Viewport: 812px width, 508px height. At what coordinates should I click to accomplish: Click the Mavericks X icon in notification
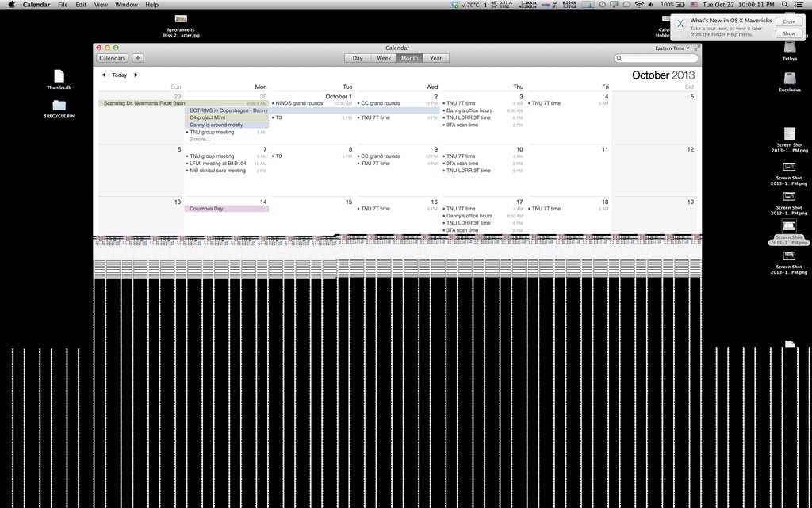click(x=680, y=24)
